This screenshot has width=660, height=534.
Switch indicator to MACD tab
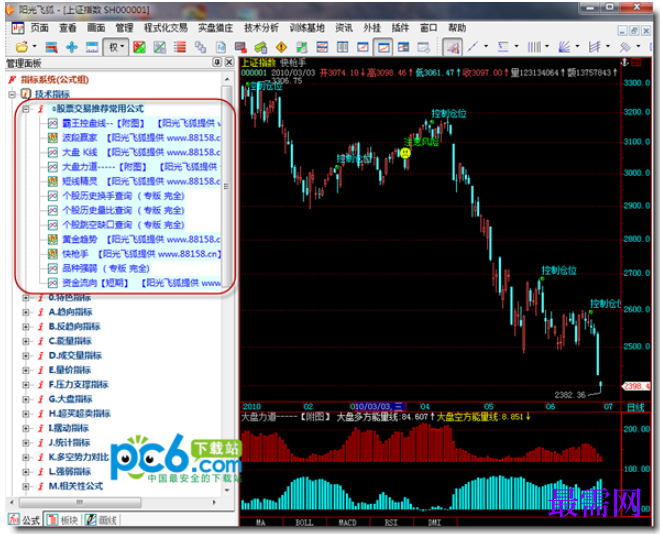click(x=348, y=523)
